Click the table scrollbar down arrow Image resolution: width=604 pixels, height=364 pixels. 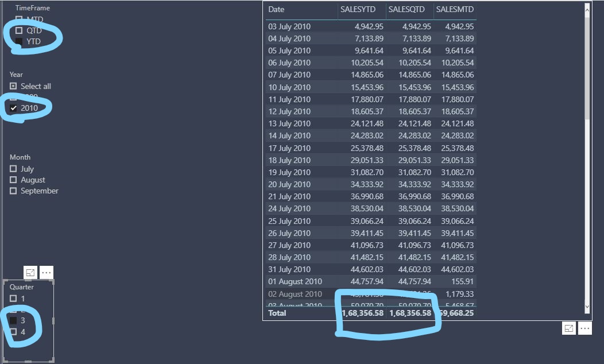click(x=587, y=307)
